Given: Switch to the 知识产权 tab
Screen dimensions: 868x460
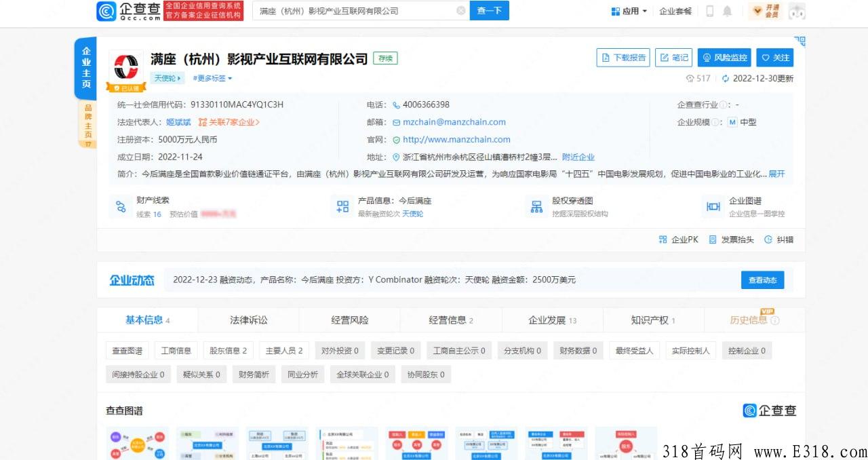Looking at the screenshot, I should pyautogui.click(x=654, y=320).
